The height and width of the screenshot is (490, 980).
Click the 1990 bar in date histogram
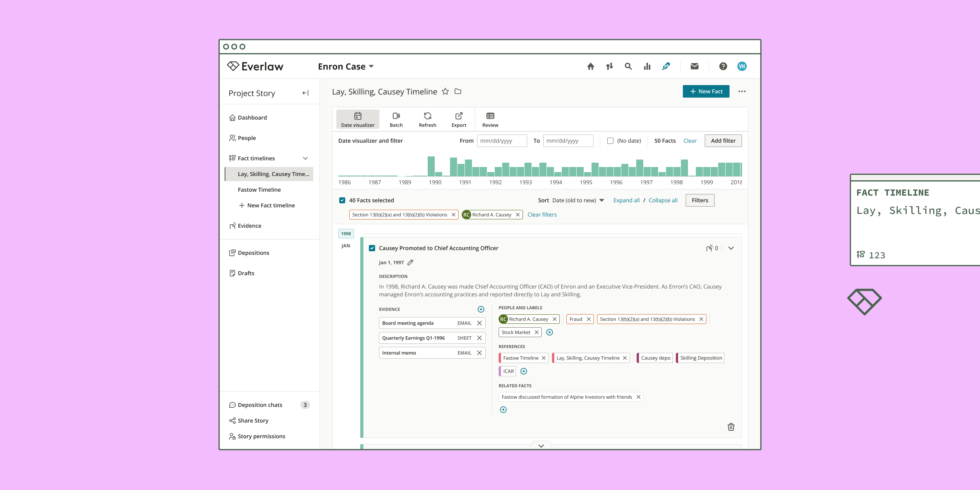pos(431,166)
